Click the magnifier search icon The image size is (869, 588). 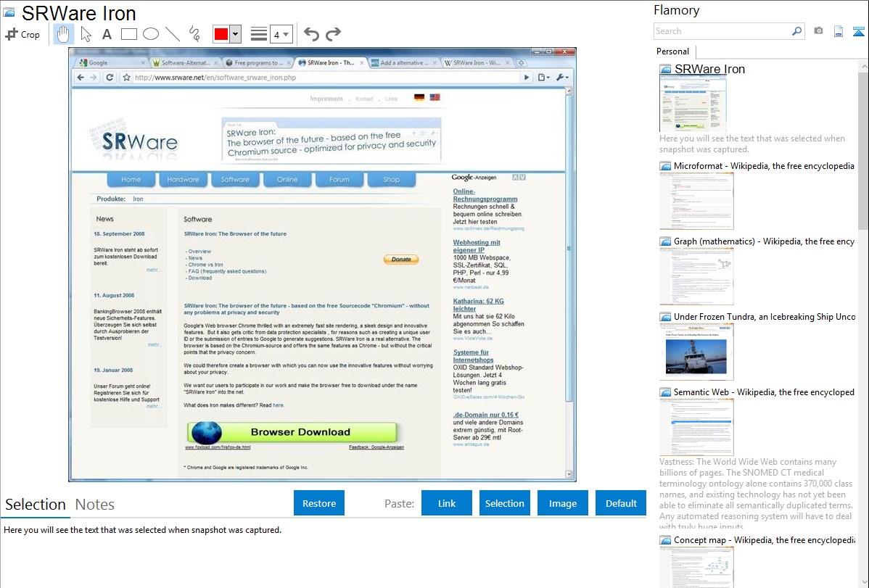point(797,31)
